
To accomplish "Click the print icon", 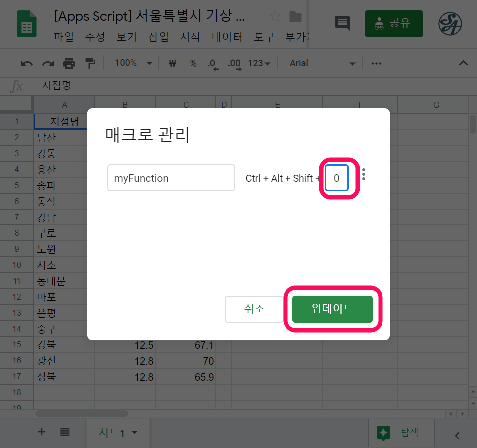I will tap(69, 63).
